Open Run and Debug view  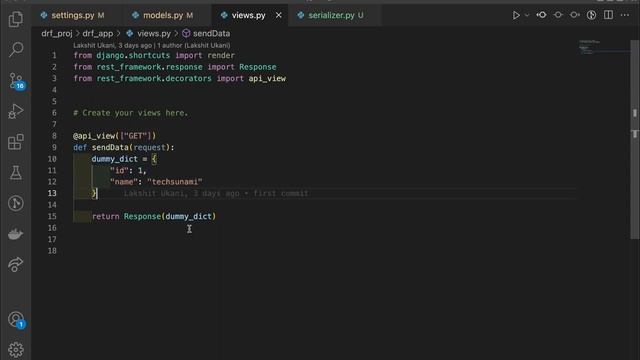16,111
